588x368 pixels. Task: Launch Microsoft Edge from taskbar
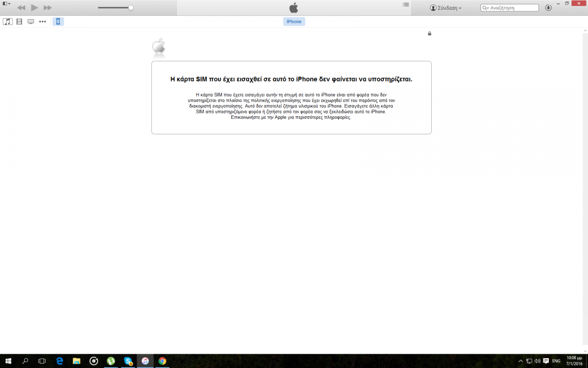click(x=60, y=361)
